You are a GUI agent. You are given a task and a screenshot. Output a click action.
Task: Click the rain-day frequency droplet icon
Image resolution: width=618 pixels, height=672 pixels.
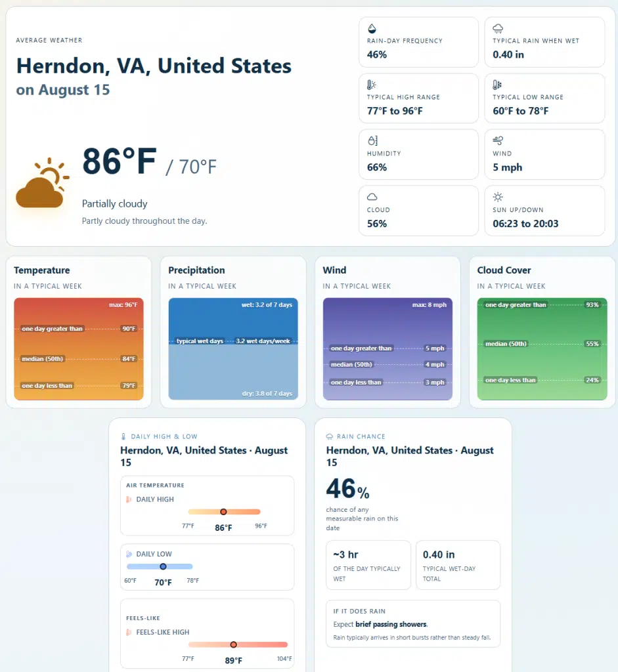(372, 29)
